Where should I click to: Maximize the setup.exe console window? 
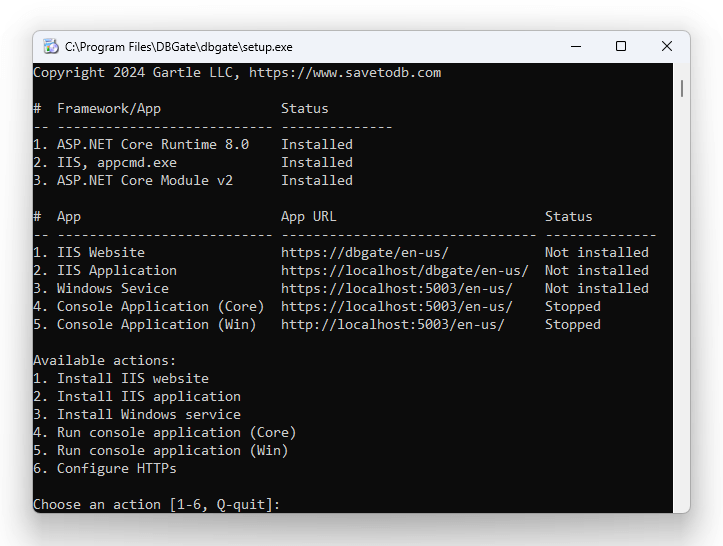tap(621, 46)
